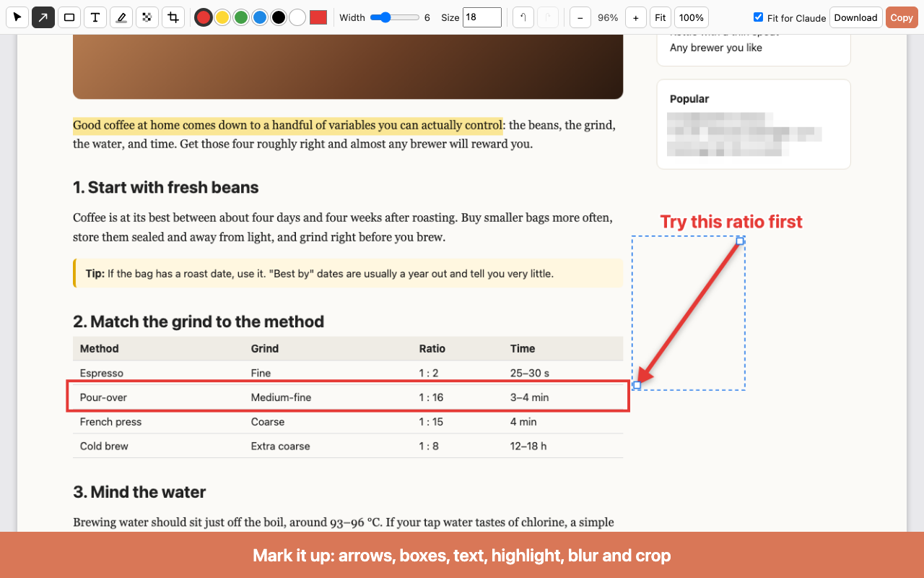Click the "Extra coarse" grind cell
Screen dimensions: 924x578
click(x=281, y=447)
